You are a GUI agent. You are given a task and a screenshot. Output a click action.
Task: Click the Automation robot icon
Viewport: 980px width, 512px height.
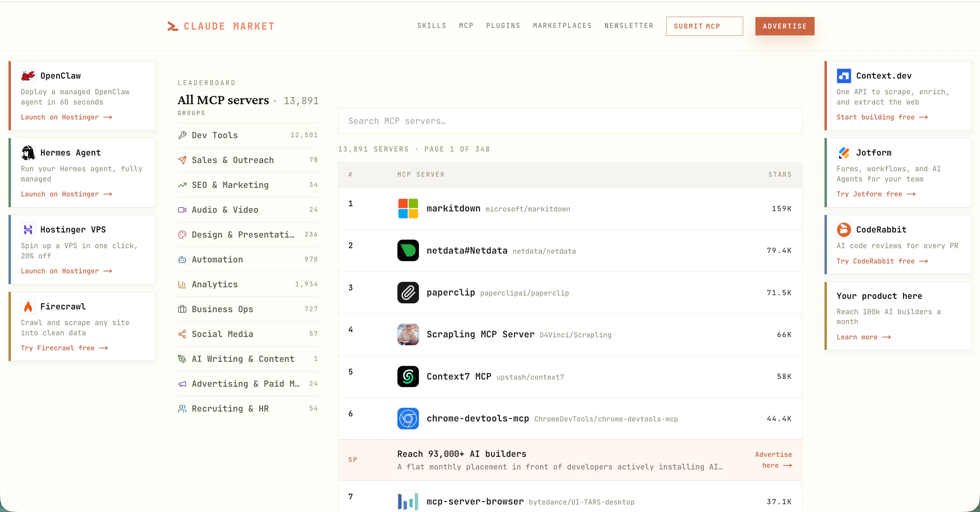point(182,260)
